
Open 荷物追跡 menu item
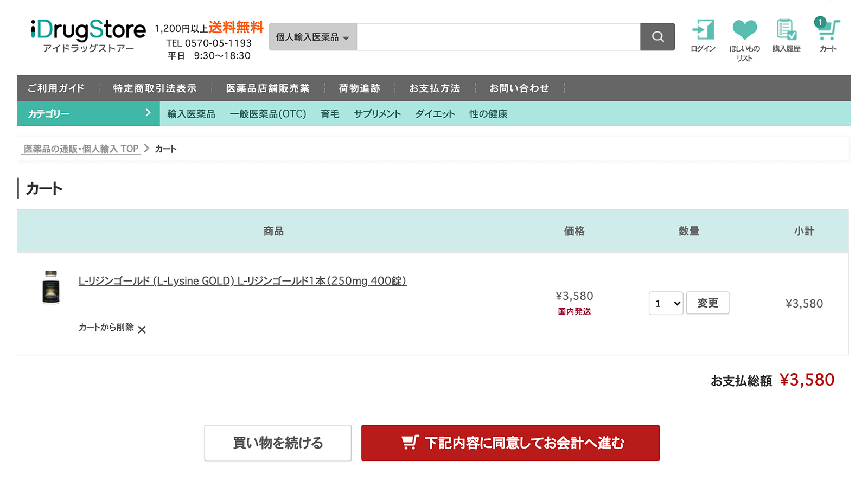pyautogui.click(x=359, y=88)
